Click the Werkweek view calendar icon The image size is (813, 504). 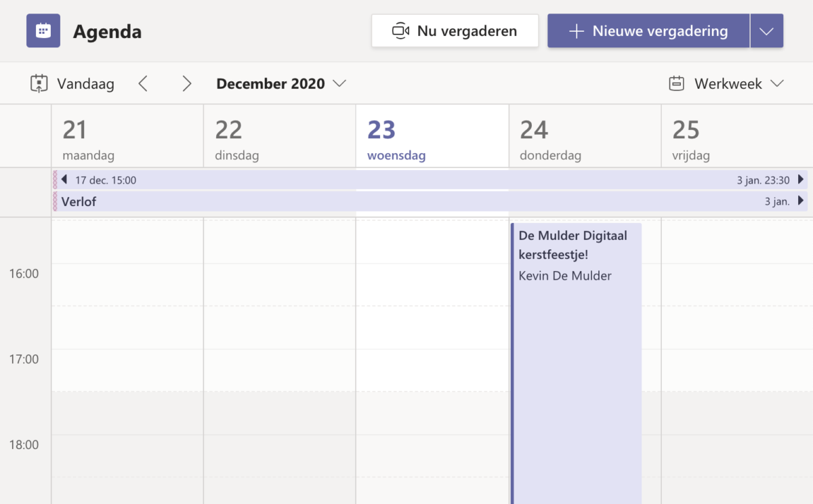click(x=676, y=83)
